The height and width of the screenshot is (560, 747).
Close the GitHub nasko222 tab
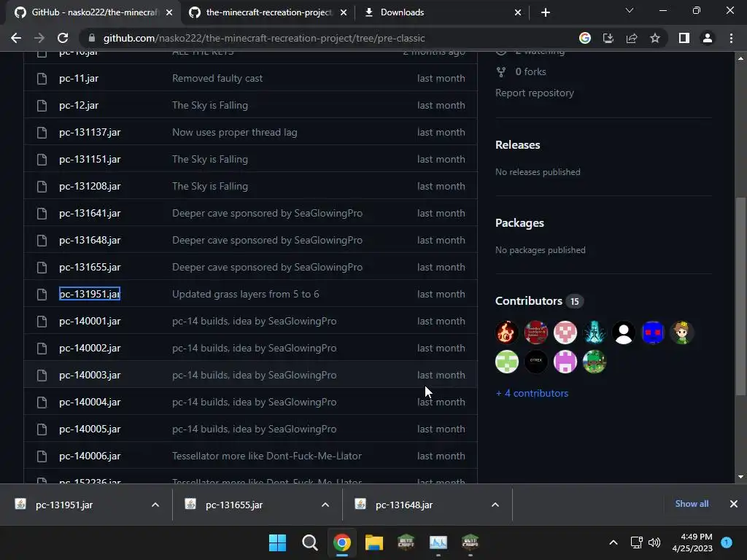[x=169, y=12]
